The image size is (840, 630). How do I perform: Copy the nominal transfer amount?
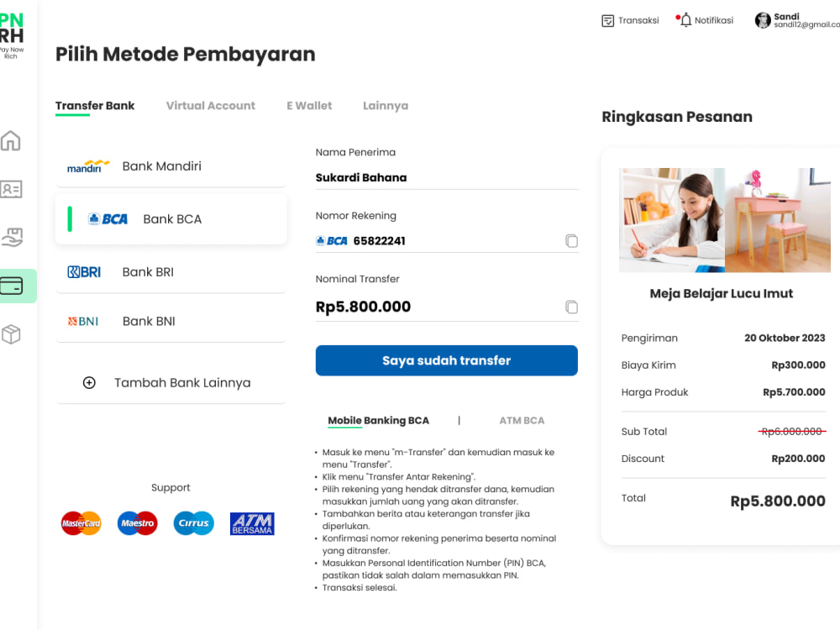[571, 307]
